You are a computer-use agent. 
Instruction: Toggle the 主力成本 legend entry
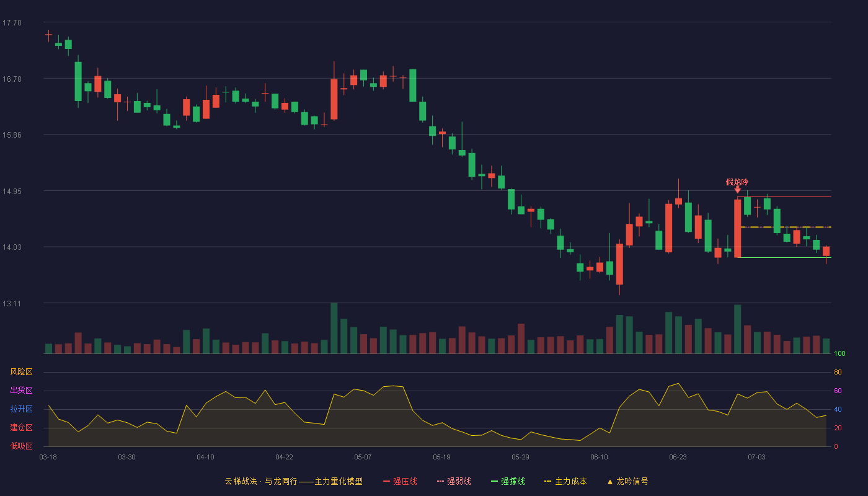(x=565, y=481)
